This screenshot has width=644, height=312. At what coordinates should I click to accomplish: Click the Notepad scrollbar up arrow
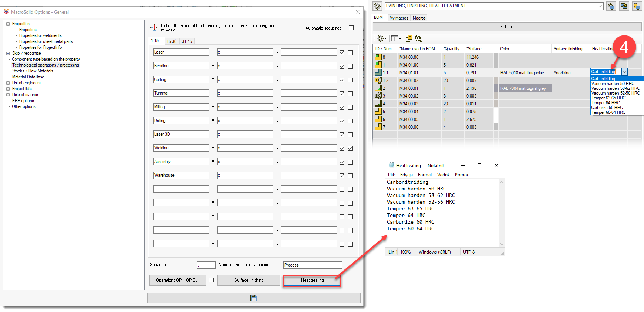point(502,182)
